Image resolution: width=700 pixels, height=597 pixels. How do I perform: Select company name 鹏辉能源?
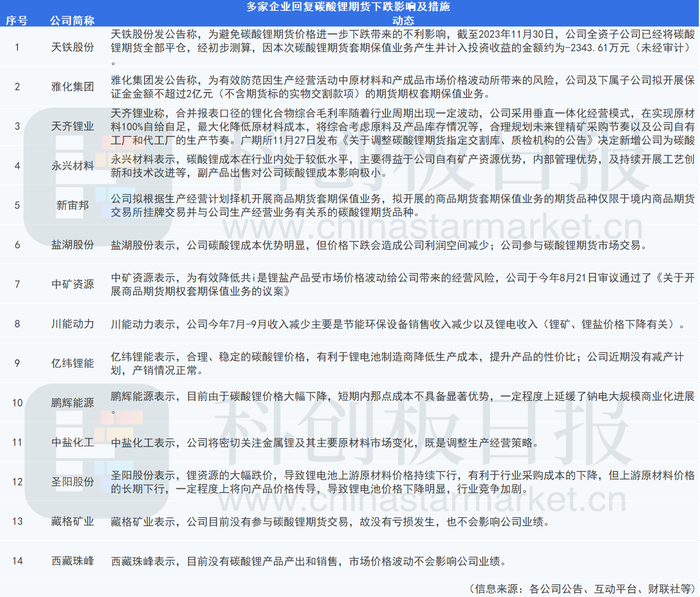pos(73,403)
